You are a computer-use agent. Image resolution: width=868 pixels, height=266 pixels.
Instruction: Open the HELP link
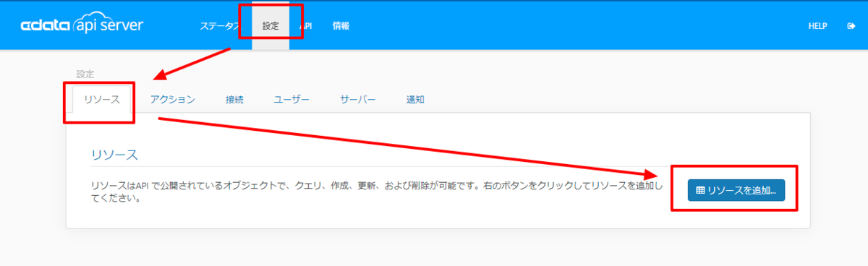pos(817,26)
